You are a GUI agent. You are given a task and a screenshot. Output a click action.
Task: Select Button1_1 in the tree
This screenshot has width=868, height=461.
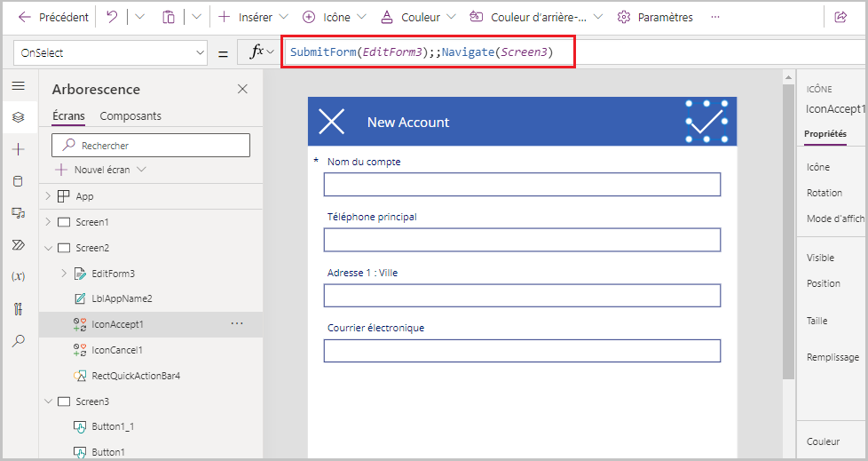(113, 426)
